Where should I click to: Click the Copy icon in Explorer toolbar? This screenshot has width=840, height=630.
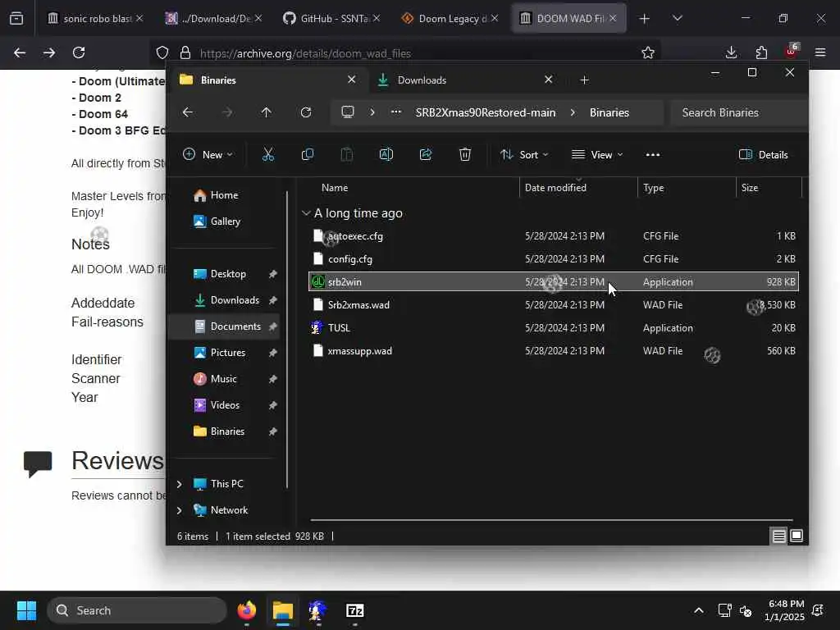point(308,155)
